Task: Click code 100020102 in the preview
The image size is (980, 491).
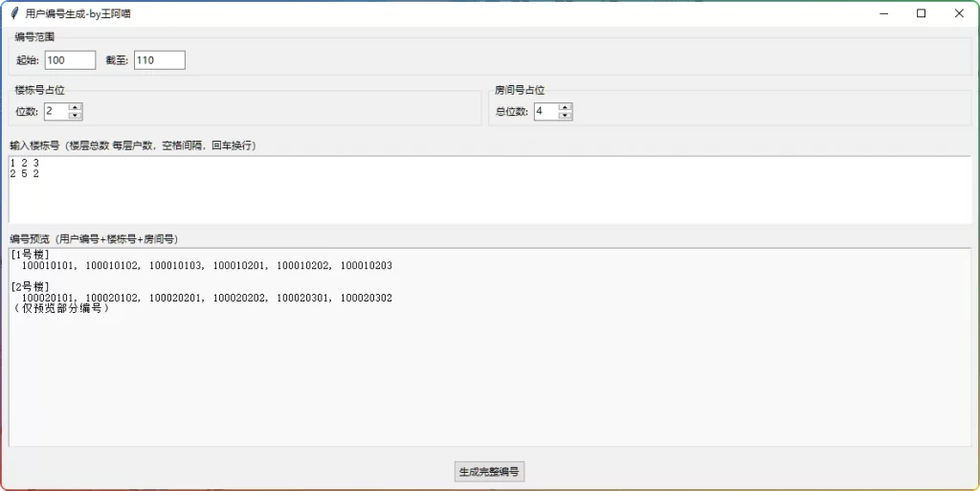Action: pyautogui.click(x=111, y=298)
